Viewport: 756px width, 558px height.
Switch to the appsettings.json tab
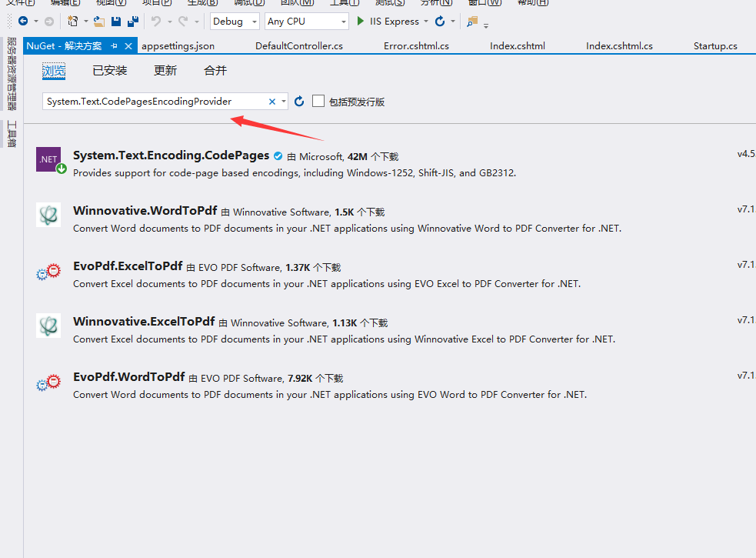178,46
